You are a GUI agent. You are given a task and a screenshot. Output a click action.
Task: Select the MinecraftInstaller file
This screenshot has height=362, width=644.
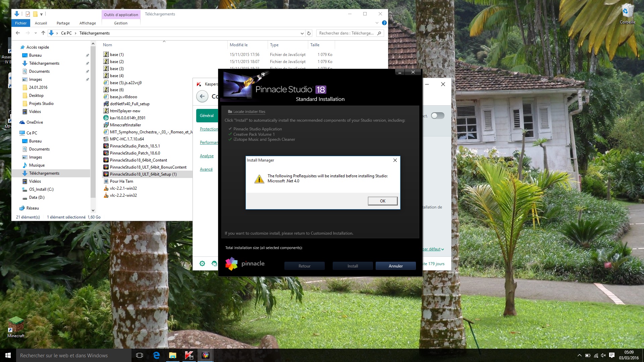[125, 125]
